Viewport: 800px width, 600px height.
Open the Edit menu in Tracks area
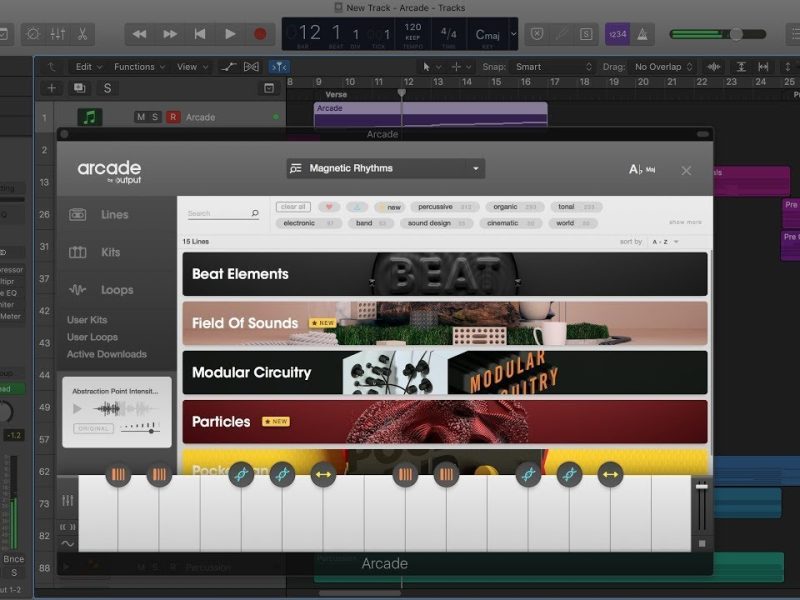click(x=89, y=67)
